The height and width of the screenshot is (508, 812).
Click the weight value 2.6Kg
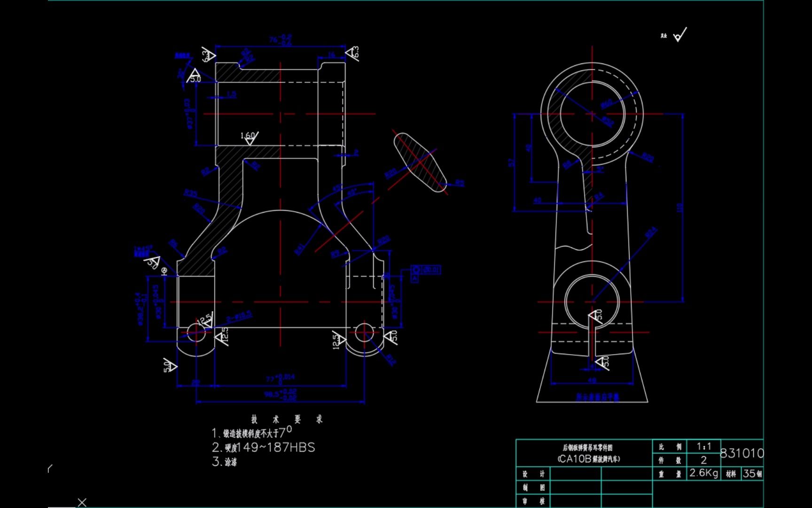click(703, 473)
